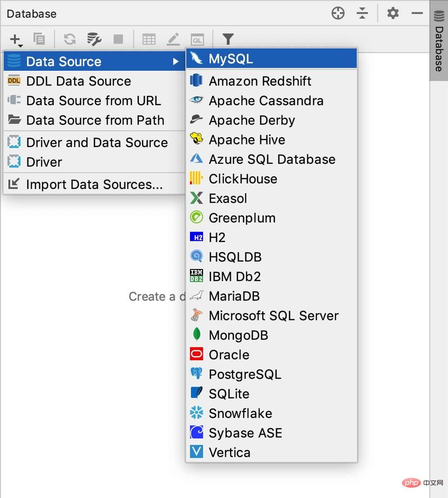Open Data Source Properties wrench icon
This screenshot has width=448, height=498.
click(x=94, y=40)
